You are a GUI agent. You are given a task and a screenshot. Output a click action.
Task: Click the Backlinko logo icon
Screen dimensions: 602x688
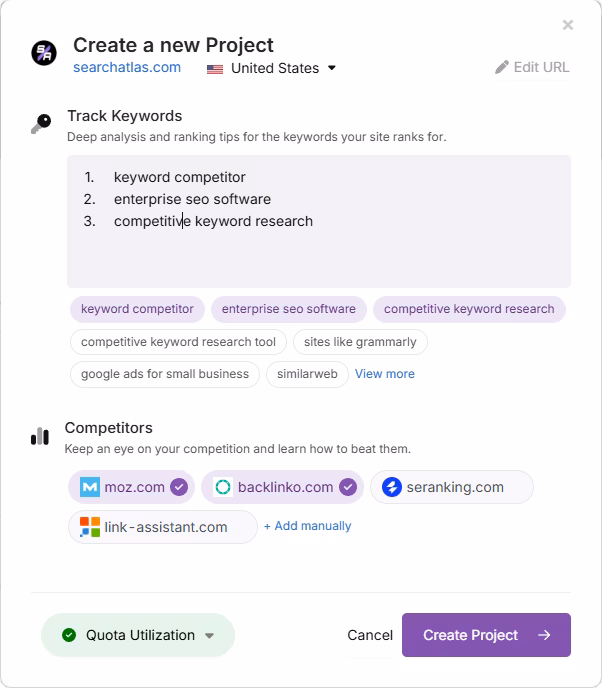223,487
